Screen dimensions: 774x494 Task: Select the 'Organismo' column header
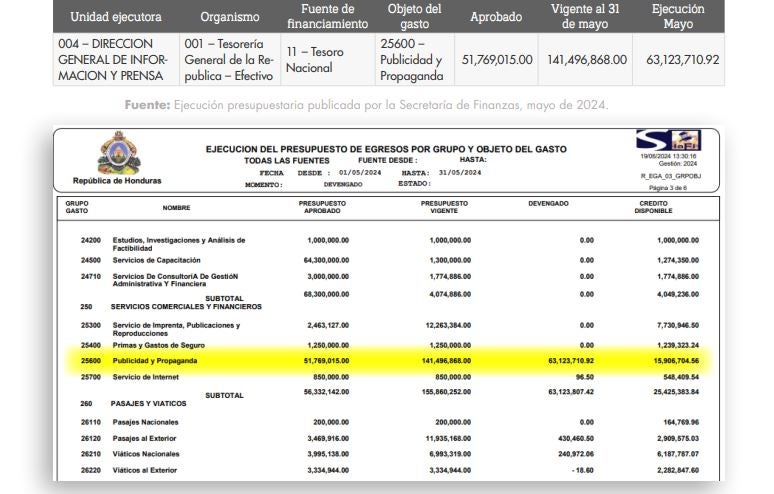coord(230,17)
